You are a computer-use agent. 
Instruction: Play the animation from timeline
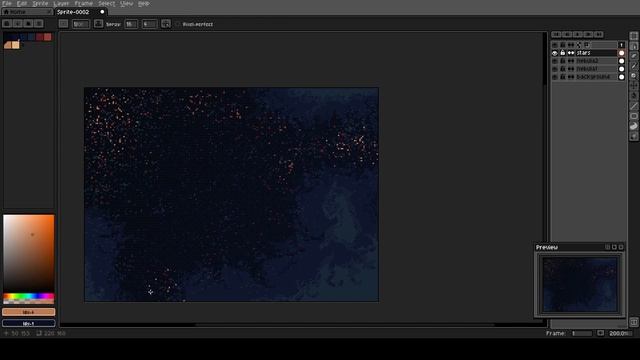tap(578, 35)
